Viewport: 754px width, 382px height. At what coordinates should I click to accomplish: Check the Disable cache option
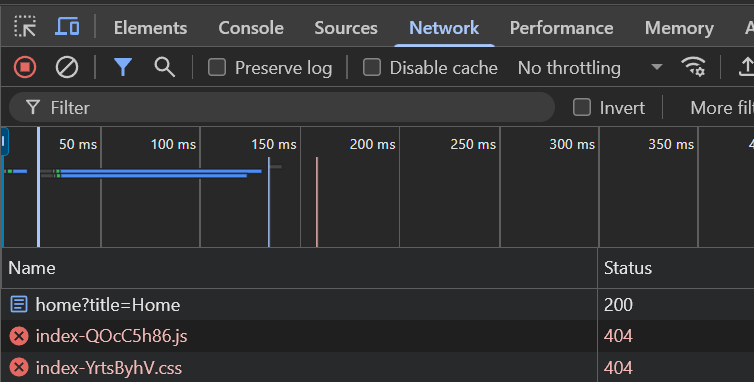[x=372, y=67]
